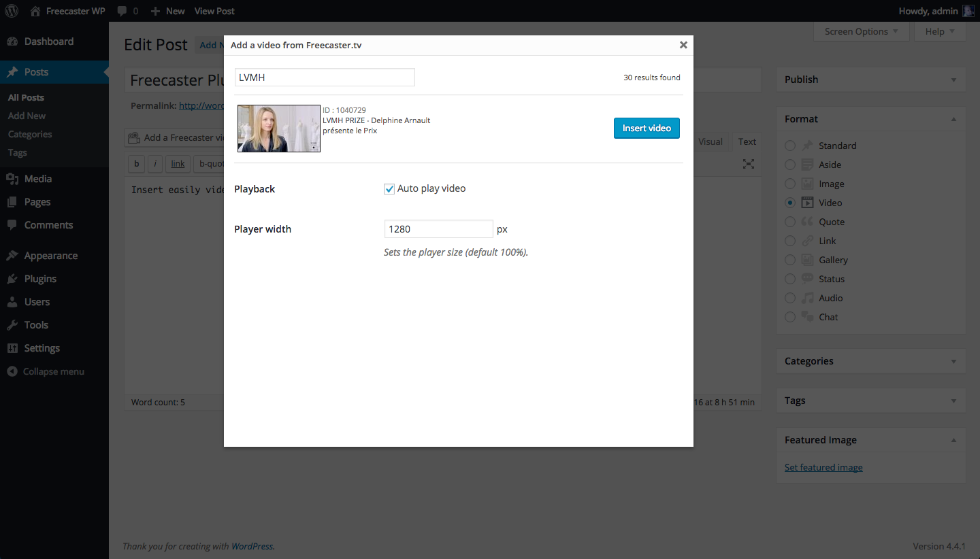This screenshot has height=559, width=980.
Task: Select the Image post format
Action: [x=790, y=184]
